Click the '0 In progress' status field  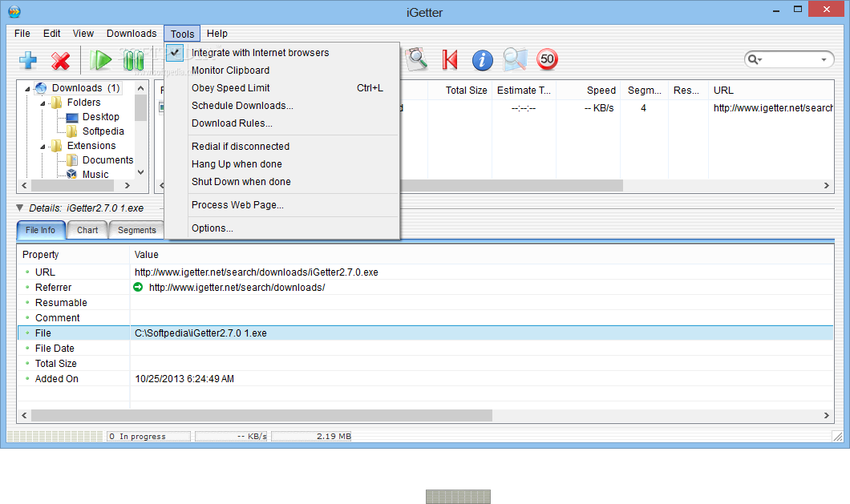(x=148, y=436)
